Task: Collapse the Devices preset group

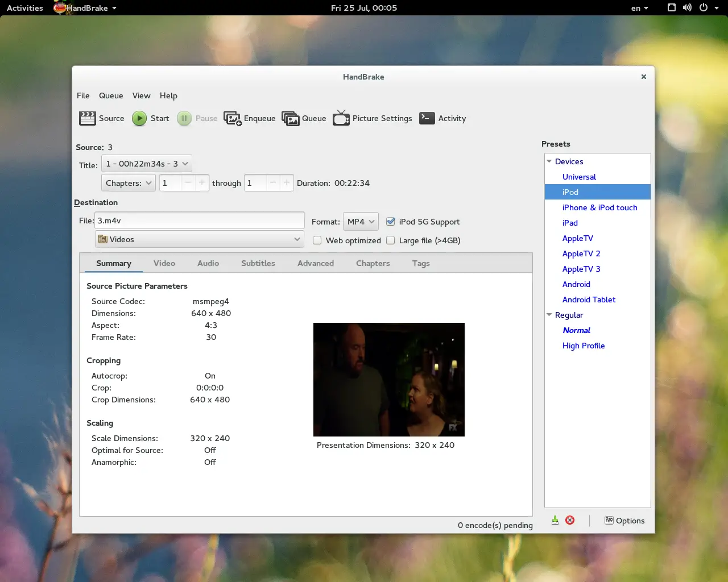Action: click(549, 161)
